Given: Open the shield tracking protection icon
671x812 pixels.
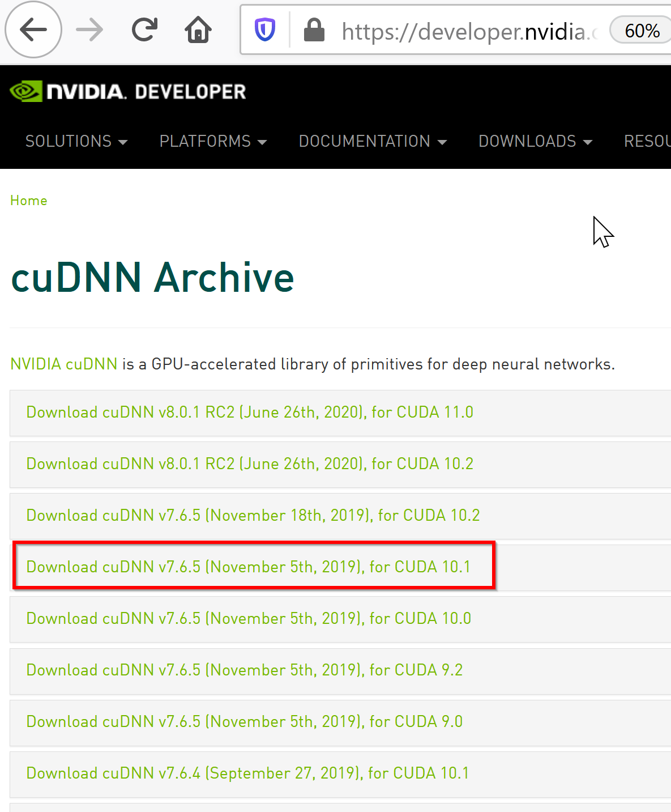Looking at the screenshot, I should 265,30.
